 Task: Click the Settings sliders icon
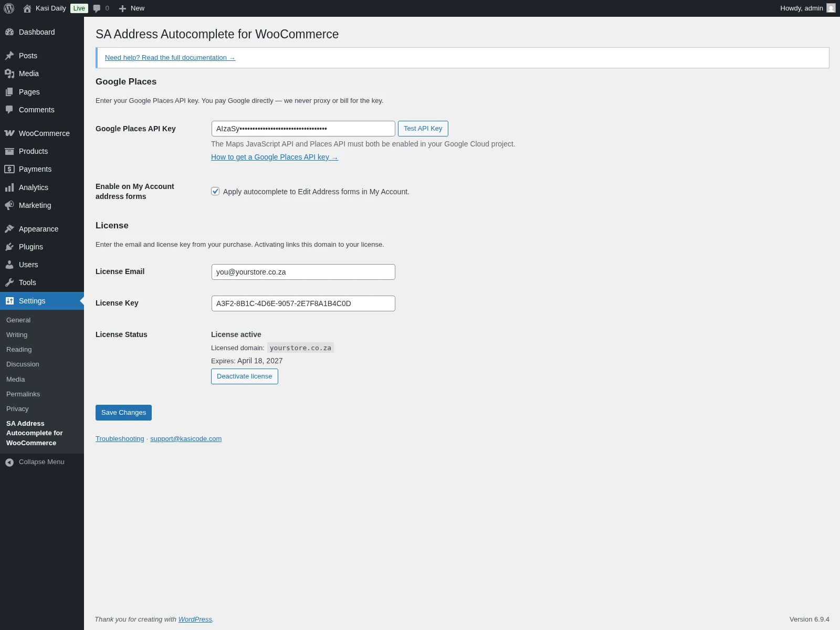(x=9, y=301)
